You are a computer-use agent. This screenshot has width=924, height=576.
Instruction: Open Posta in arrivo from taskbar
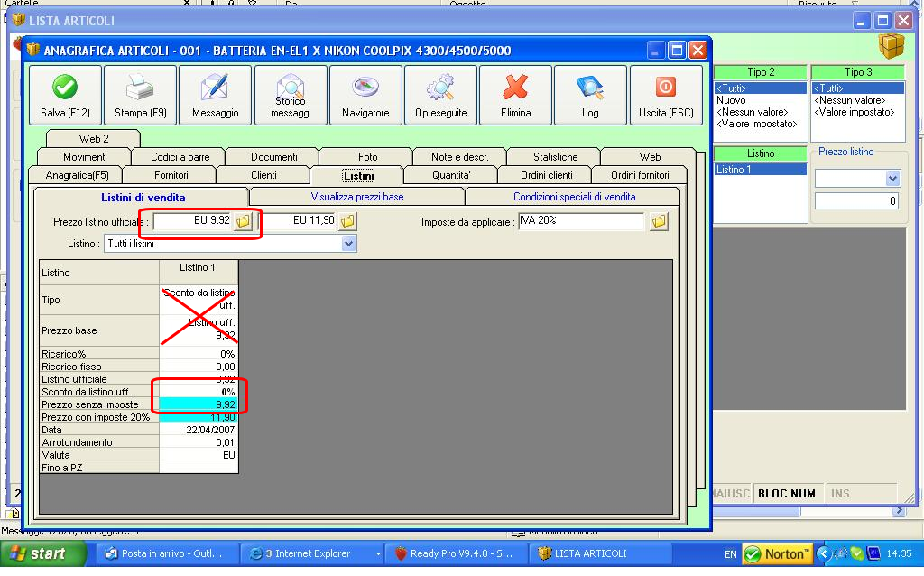click(167, 555)
